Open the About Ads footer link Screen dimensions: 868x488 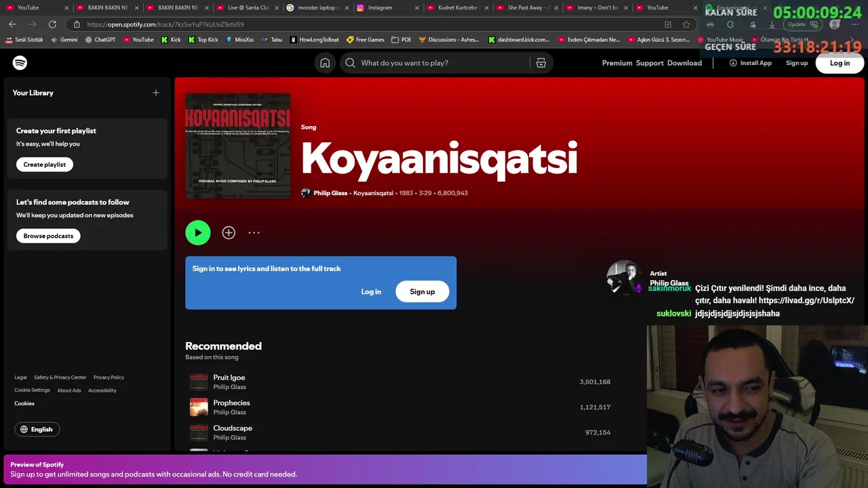(69, 390)
